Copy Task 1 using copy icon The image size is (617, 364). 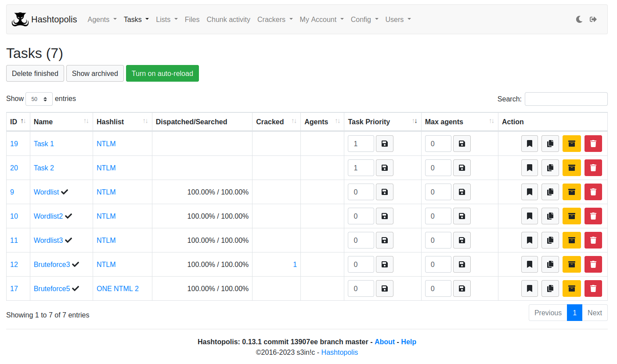coord(550,144)
